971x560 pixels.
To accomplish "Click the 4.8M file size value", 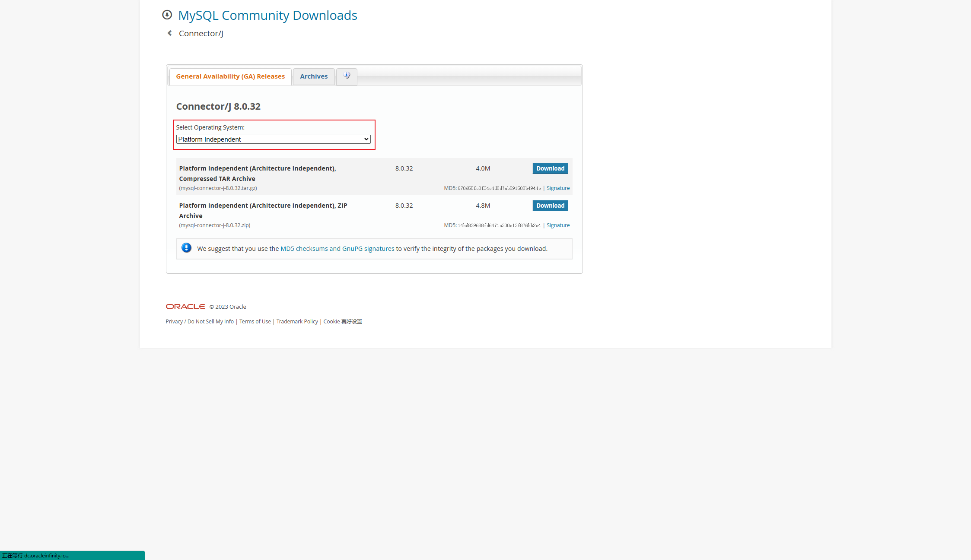I will 483,206.
